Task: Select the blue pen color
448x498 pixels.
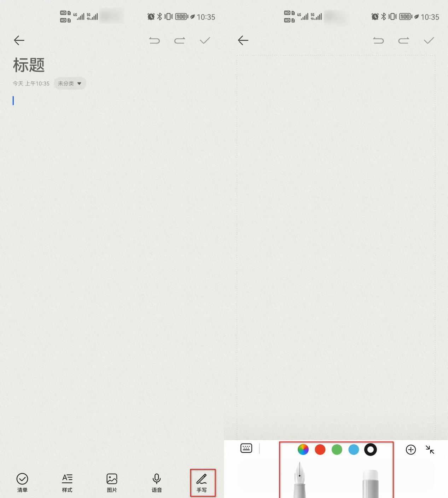Action: [354, 450]
